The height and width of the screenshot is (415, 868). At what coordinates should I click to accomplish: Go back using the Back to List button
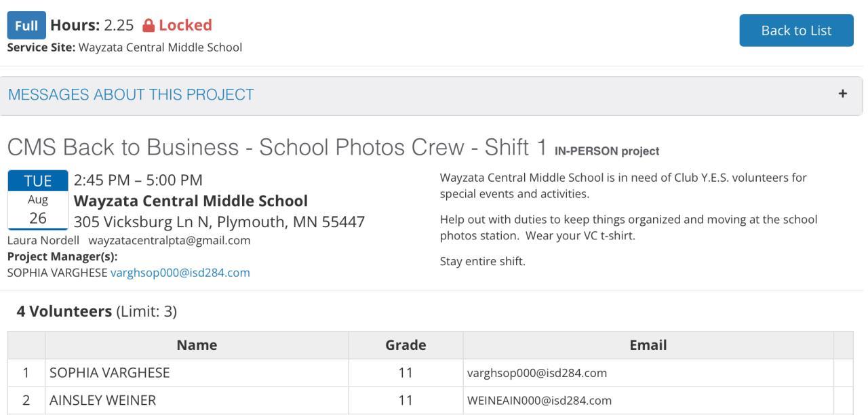pos(796,31)
